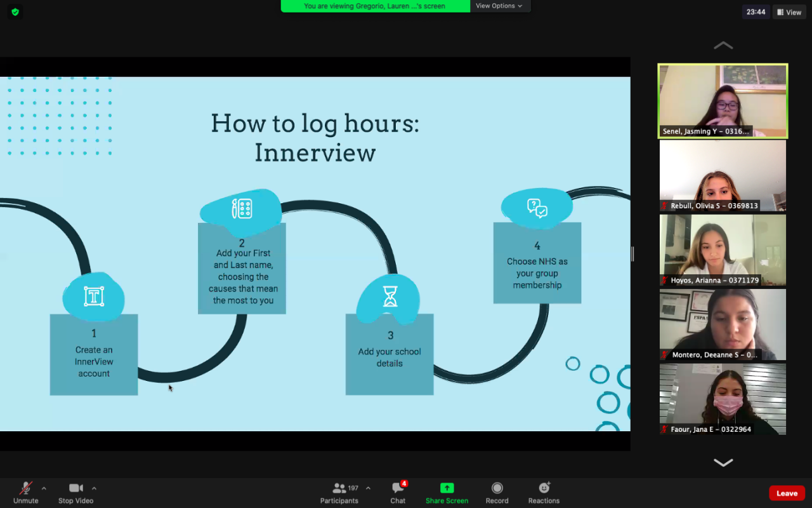Click "Choose NHS as your group membership" text
Viewport: 812px width, 508px height.
click(537, 273)
